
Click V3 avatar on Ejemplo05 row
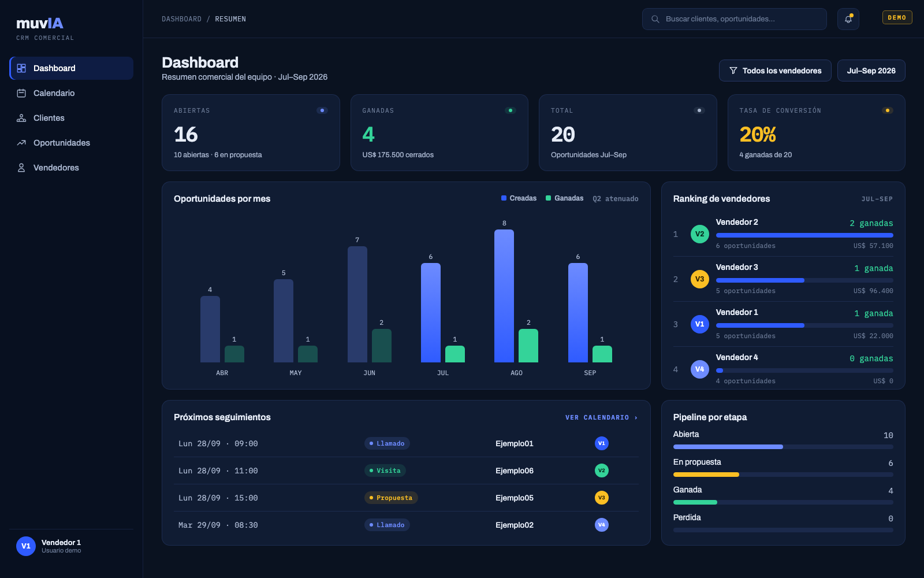[x=602, y=498]
